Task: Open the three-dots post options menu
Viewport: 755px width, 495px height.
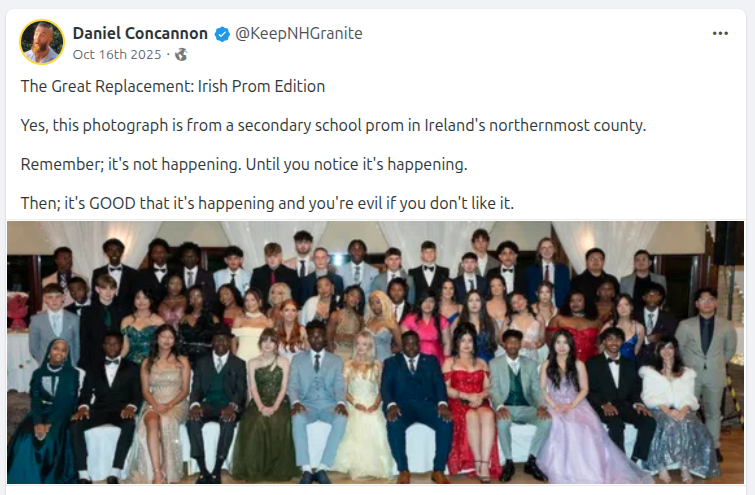Action: tap(720, 33)
